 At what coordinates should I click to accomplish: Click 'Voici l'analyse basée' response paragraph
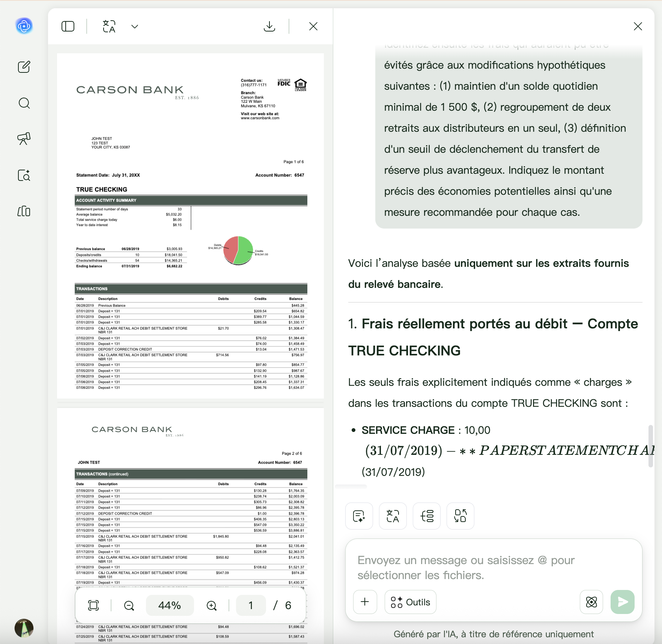click(489, 274)
